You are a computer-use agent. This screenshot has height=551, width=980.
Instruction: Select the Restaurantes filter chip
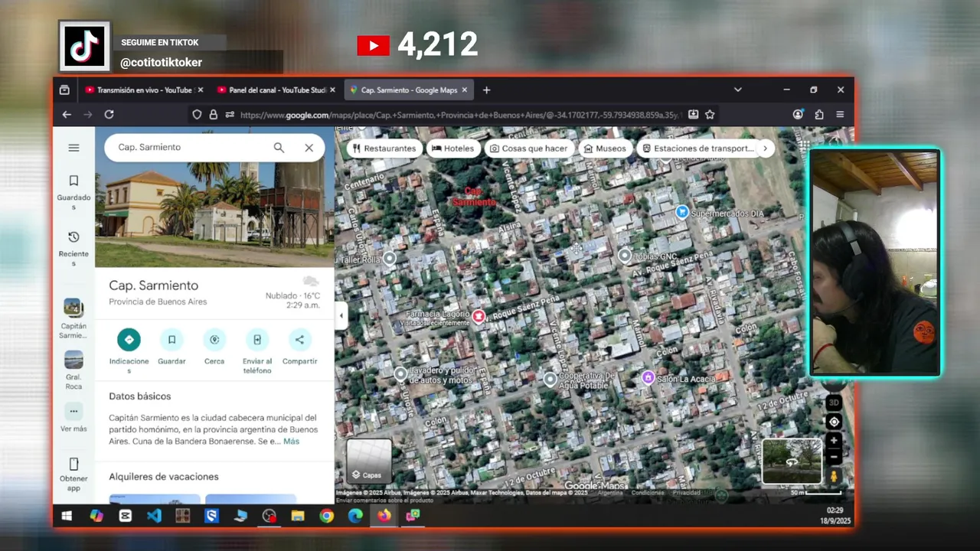tap(384, 148)
